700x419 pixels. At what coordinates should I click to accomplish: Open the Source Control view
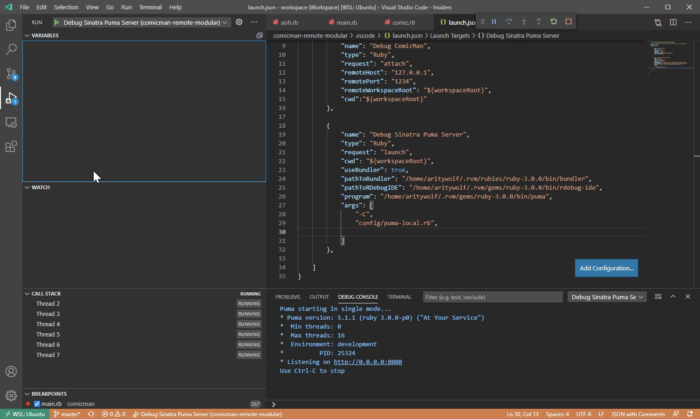pos(11,74)
